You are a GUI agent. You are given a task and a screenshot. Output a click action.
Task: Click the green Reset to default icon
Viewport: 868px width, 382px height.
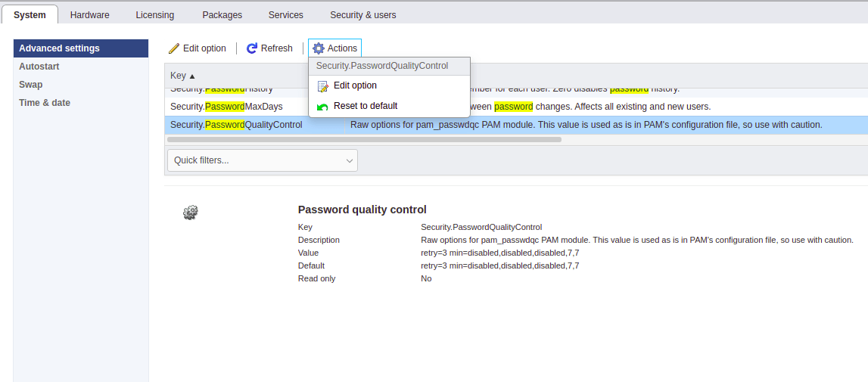click(x=323, y=107)
